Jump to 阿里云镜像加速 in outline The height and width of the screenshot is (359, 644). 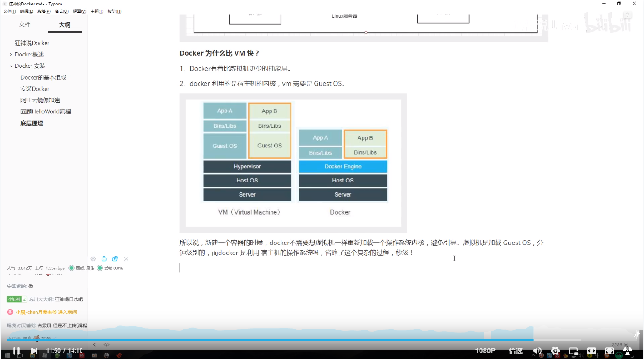point(40,100)
